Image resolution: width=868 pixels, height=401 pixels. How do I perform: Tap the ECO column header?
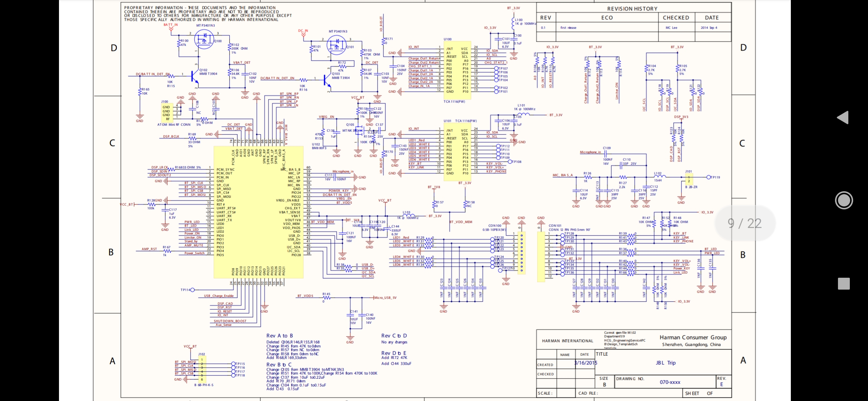coord(607,17)
